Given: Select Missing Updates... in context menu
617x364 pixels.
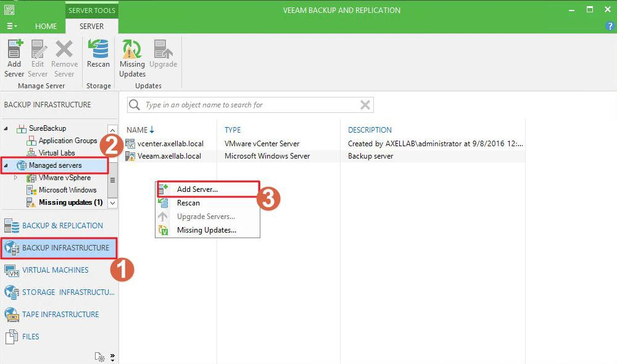Looking at the screenshot, I should [x=206, y=230].
